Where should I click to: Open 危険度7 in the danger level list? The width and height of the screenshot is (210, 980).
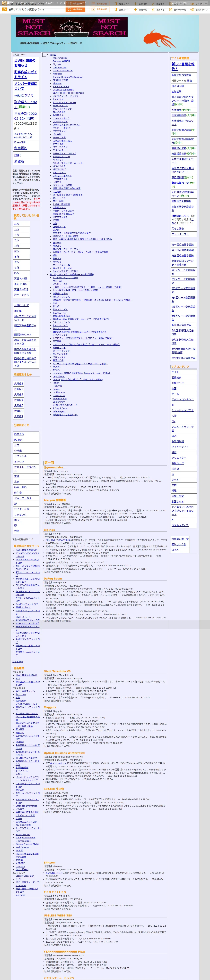(x=19, y=416)
